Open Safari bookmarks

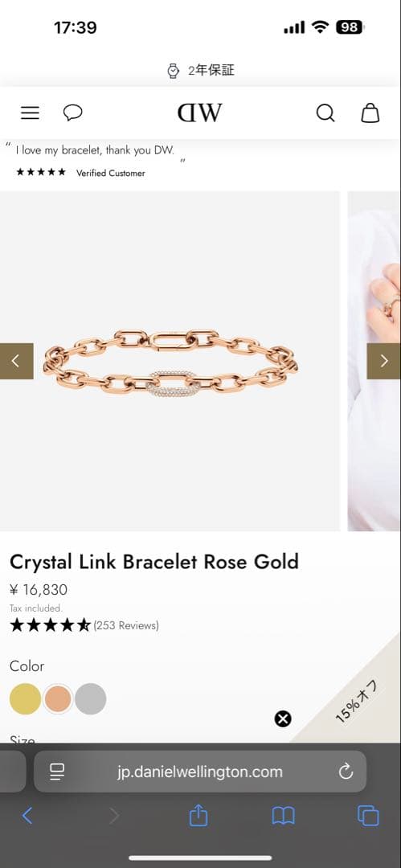coord(283,816)
